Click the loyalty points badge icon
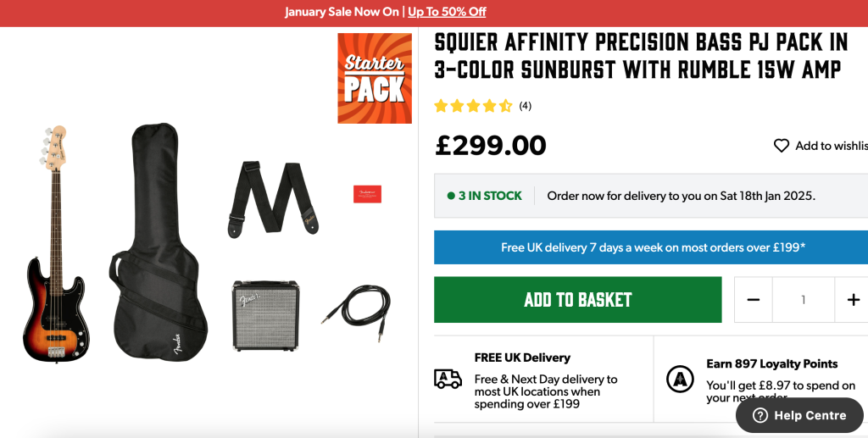The width and height of the screenshot is (868, 438). [x=680, y=379]
